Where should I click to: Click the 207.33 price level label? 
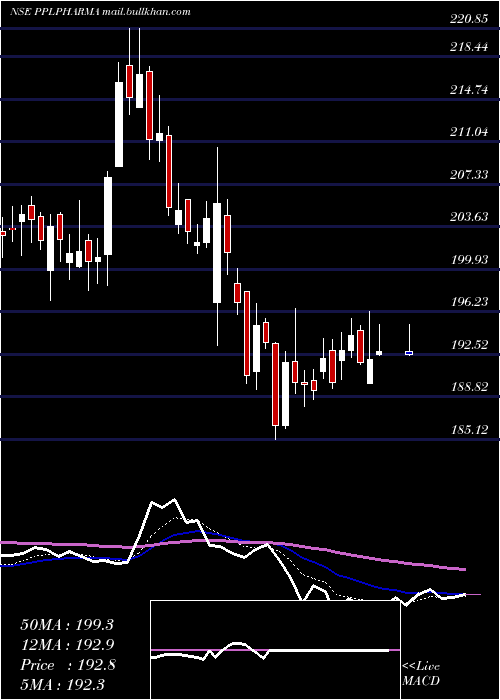pos(469,175)
